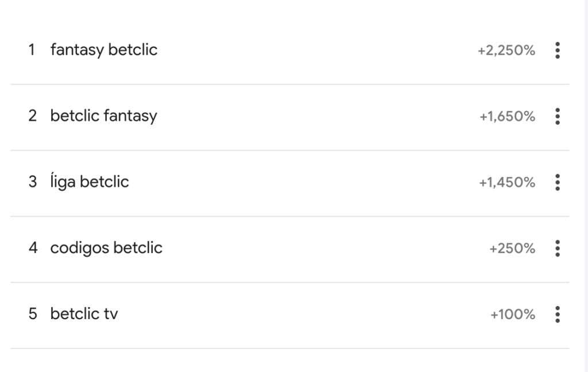
Task: Click the number 3 row indicator
Action: [32, 182]
